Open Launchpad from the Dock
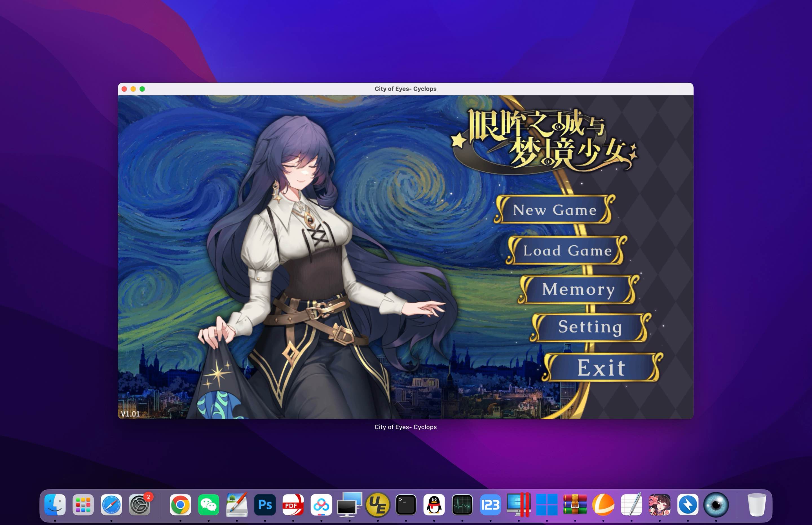This screenshot has width=812, height=525. pyautogui.click(x=83, y=504)
